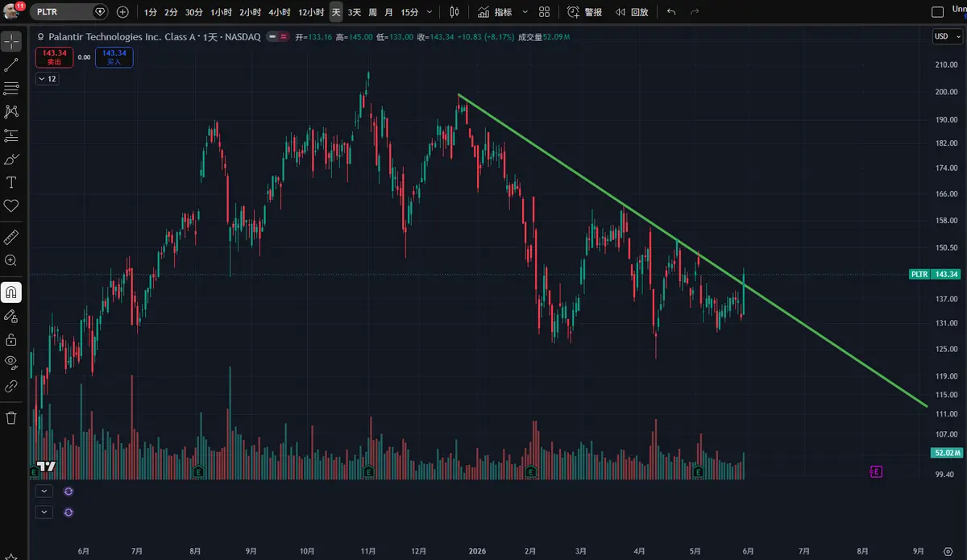
Task: Select the trend line drawing tool
Action: (11, 64)
